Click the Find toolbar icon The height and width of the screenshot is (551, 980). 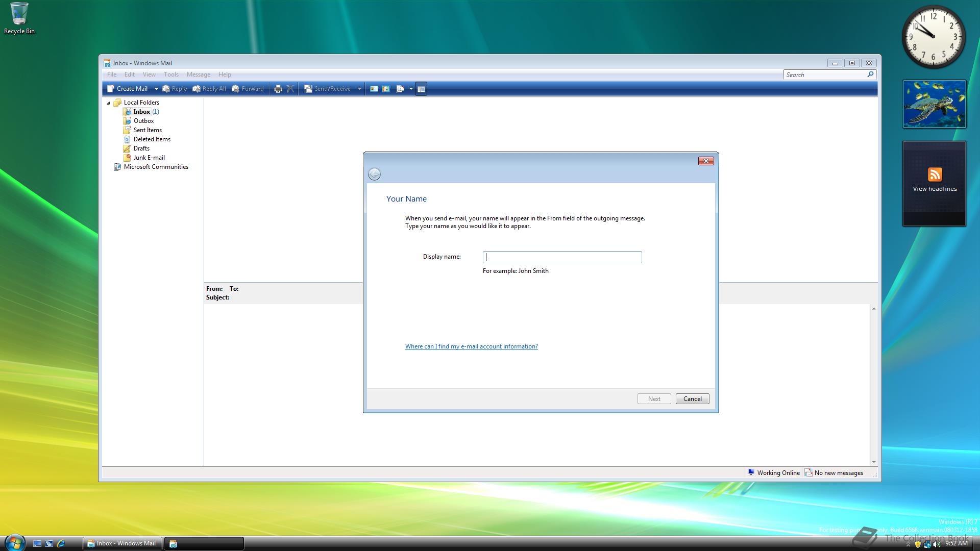[x=400, y=89]
